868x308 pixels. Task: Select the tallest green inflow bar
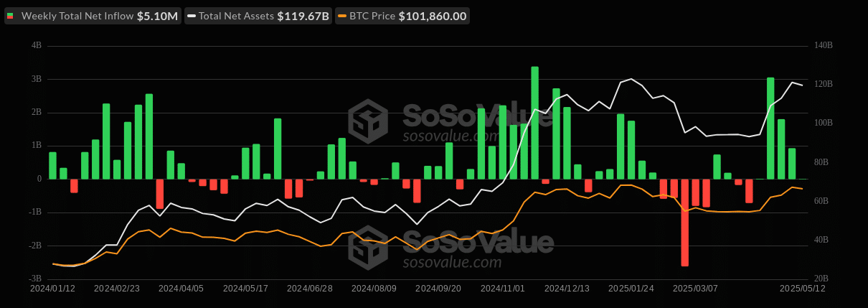tap(534, 122)
